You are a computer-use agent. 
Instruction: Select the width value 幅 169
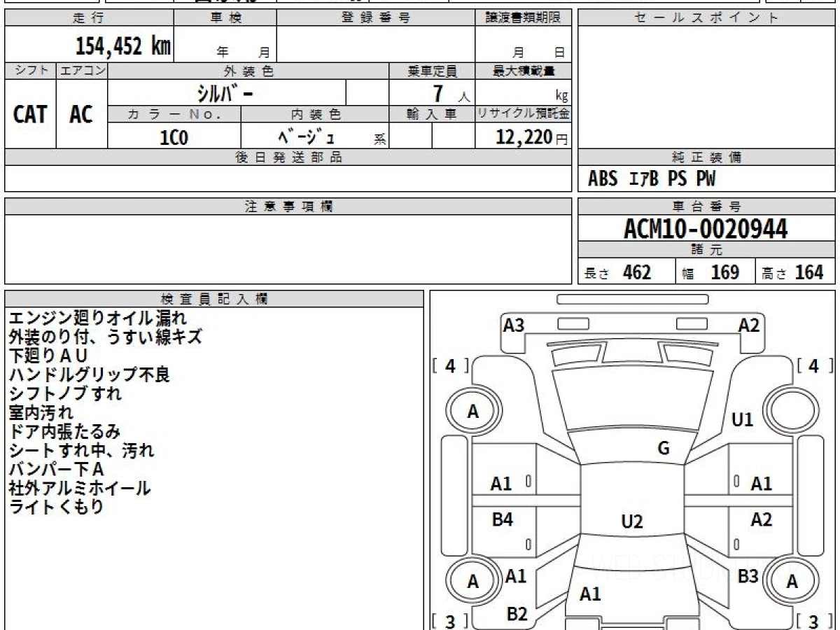click(x=711, y=272)
